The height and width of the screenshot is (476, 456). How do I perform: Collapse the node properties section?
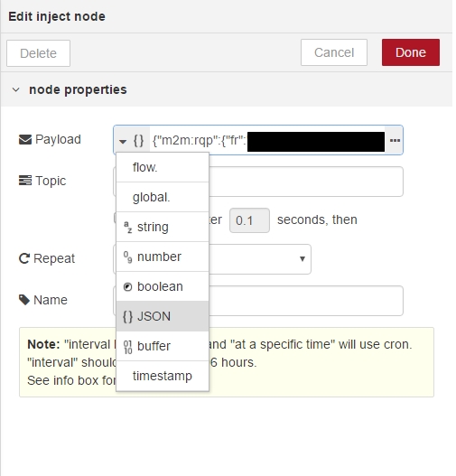point(15,89)
